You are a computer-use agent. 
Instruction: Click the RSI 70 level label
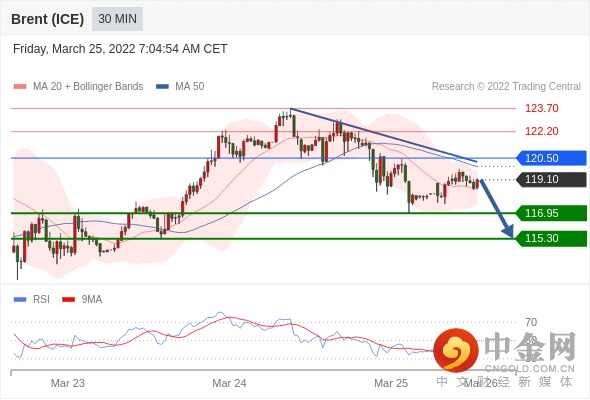click(x=531, y=322)
